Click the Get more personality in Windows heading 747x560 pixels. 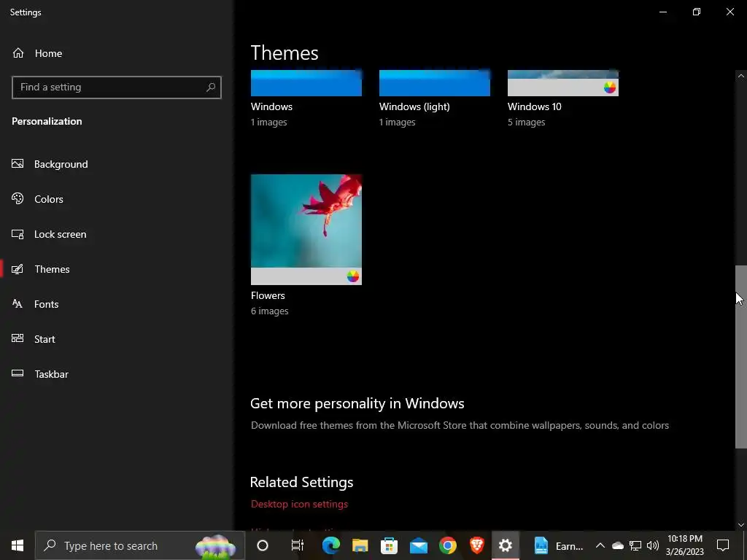click(x=357, y=403)
